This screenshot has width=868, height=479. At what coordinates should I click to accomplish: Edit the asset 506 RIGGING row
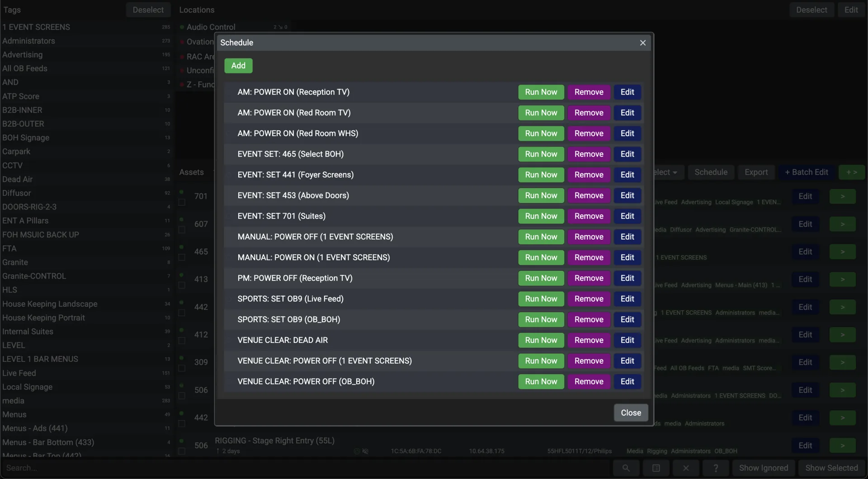point(805,446)
